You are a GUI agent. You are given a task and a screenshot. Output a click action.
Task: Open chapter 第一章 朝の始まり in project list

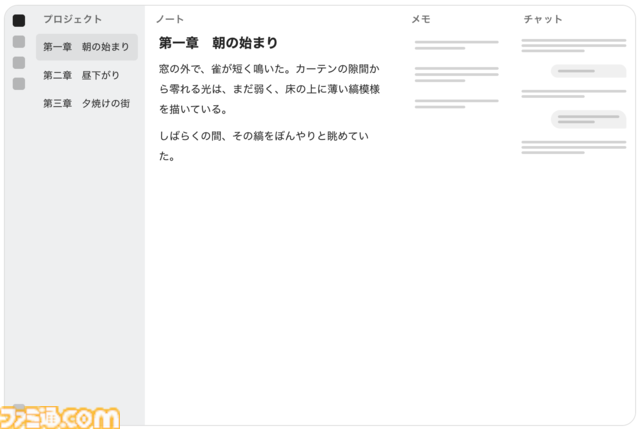point(87,47)
